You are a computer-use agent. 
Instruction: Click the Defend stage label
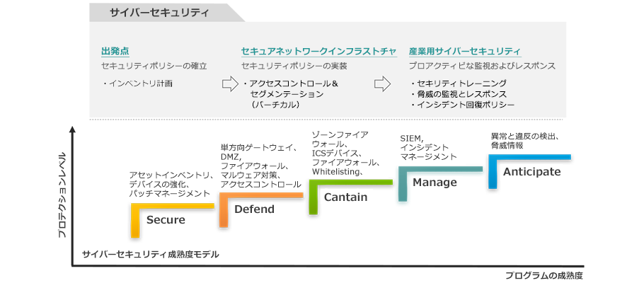coord(254,209)
